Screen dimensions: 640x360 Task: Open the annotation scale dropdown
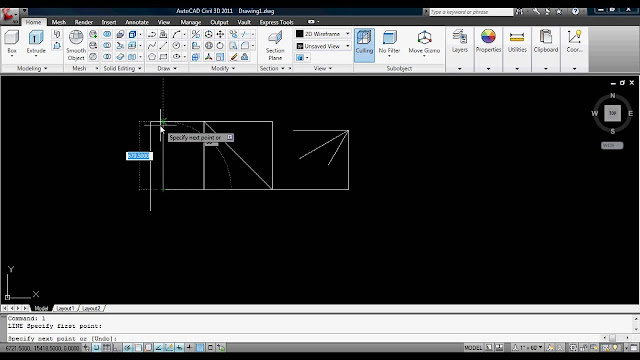click(528, 348)
